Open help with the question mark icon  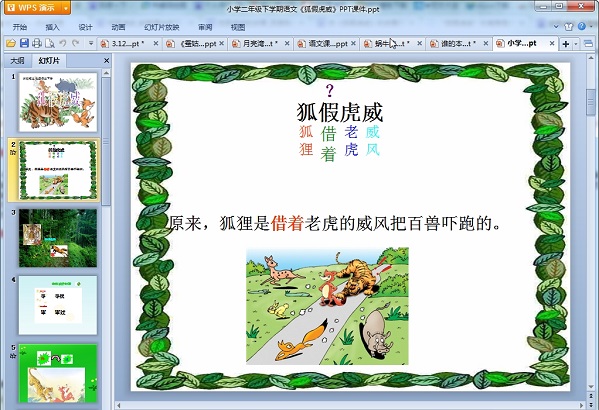click(581, 26)
